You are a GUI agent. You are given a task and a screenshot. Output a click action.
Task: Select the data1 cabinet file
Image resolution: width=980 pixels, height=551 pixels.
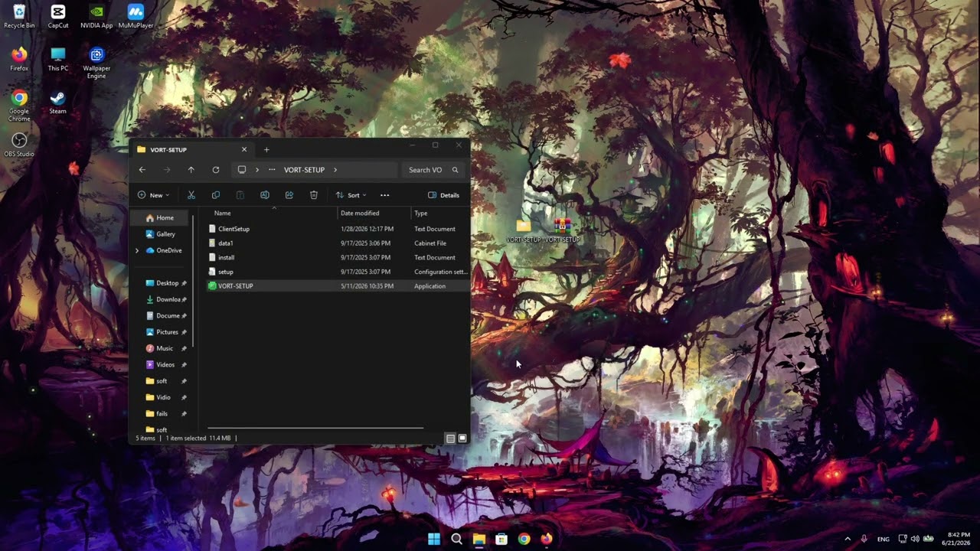337,243
